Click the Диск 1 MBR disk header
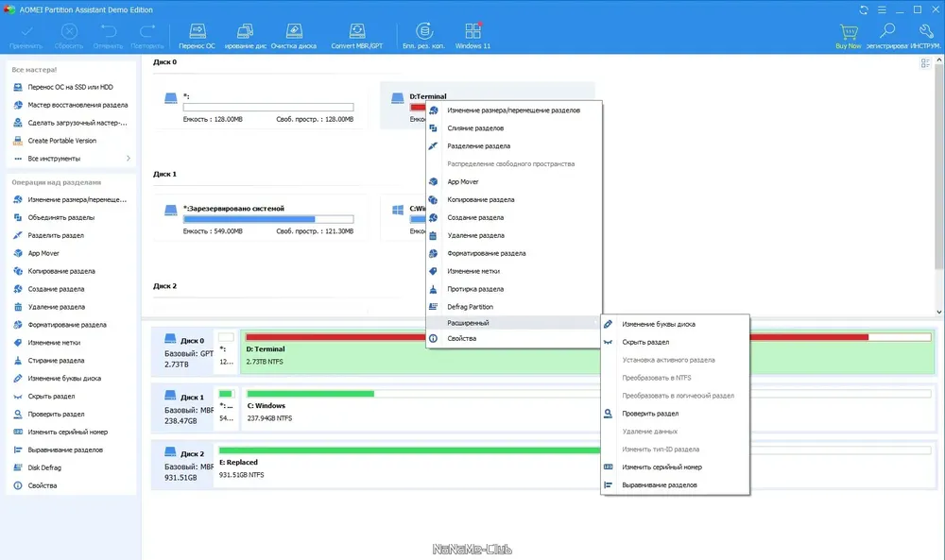The image size is (945, 560). point(184,408)
